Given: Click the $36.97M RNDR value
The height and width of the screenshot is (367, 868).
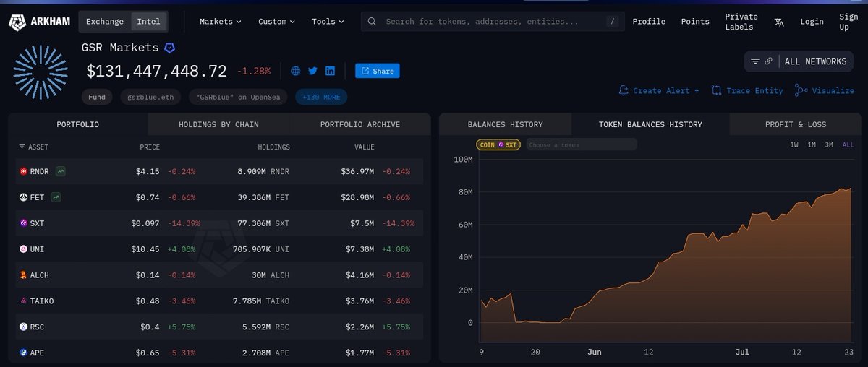Looking at the screenshot, I should 357,172.
